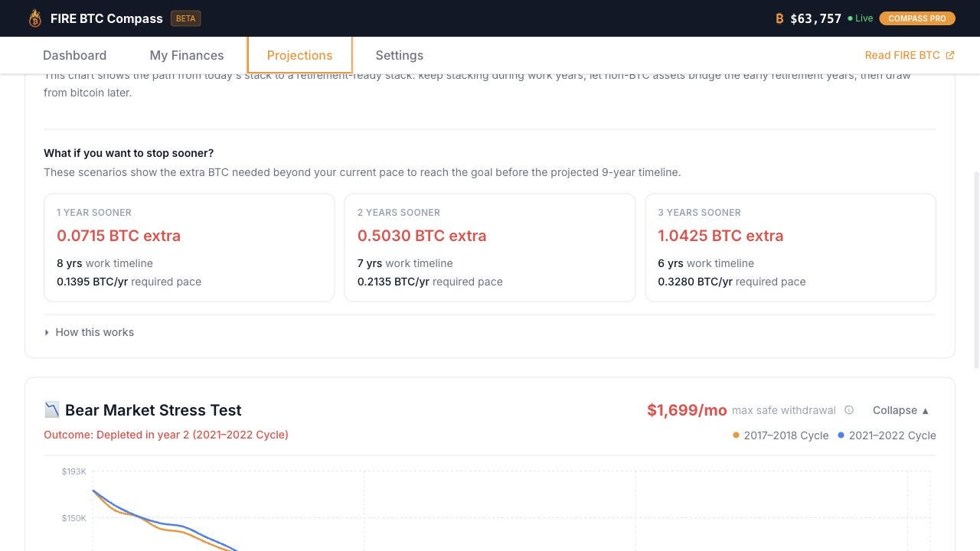
Task: Select the 3 YEARS SOONER scenario card
Action: (x=790, y=247)
